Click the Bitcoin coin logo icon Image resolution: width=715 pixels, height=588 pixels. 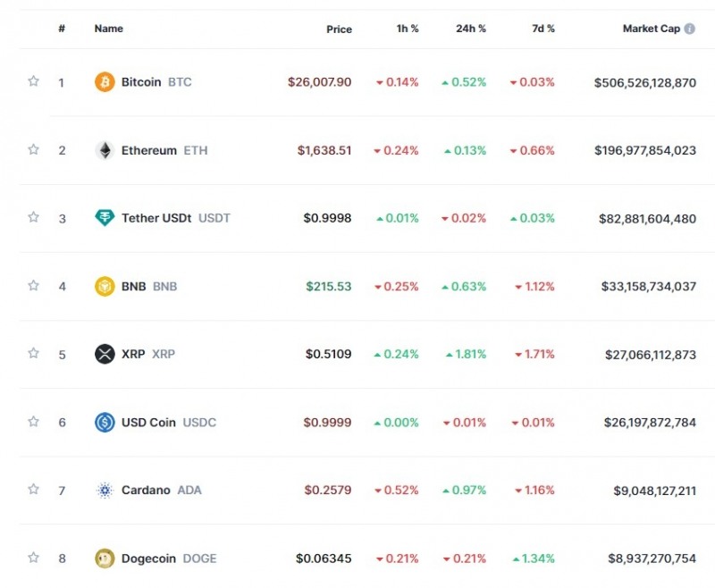click(x=105, y=82)
